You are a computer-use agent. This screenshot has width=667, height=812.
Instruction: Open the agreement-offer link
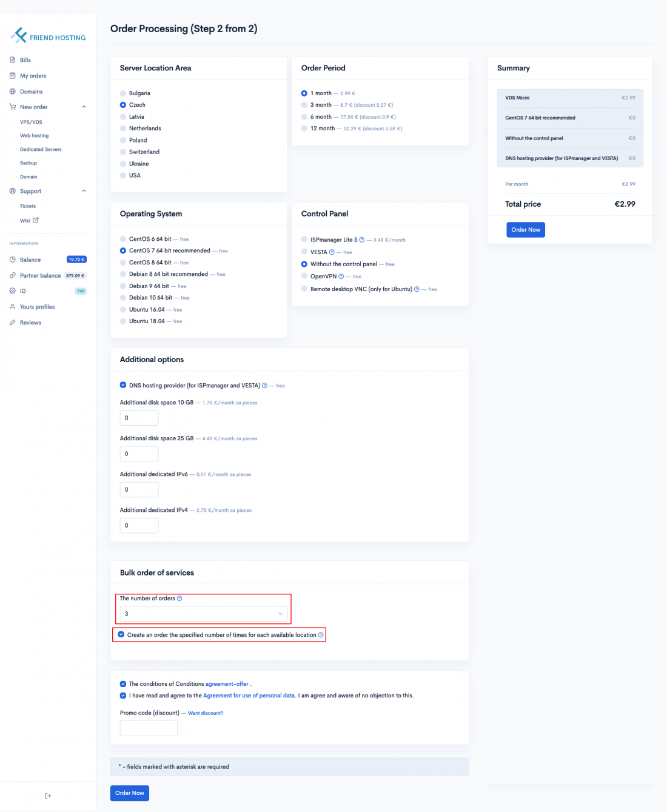[227, 684]
